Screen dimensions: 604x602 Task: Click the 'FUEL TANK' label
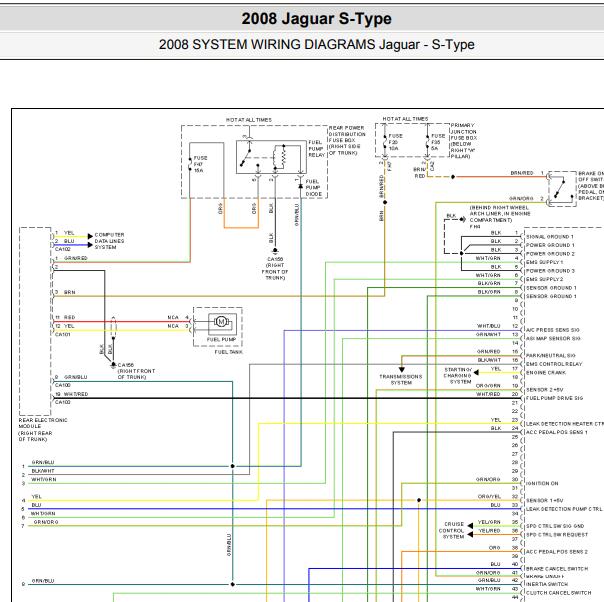point(228,352)
